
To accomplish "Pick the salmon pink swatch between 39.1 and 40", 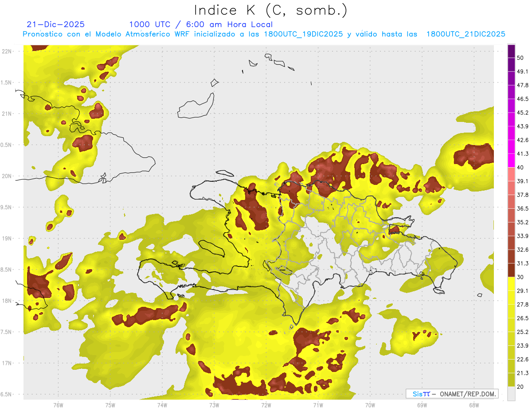I will [511, 174].
